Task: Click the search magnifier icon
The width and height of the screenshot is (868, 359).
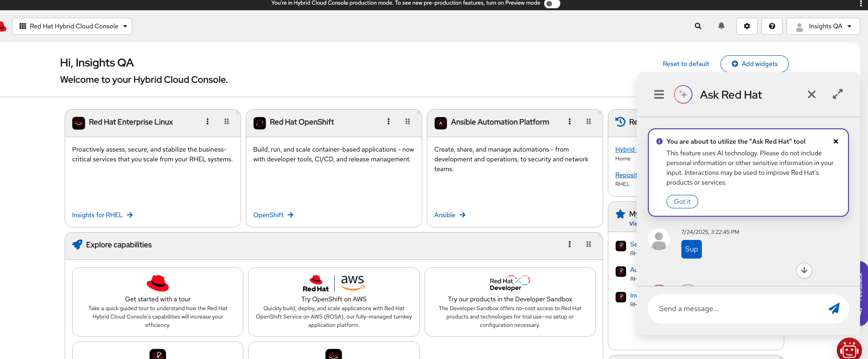Action: pos(698,27)
